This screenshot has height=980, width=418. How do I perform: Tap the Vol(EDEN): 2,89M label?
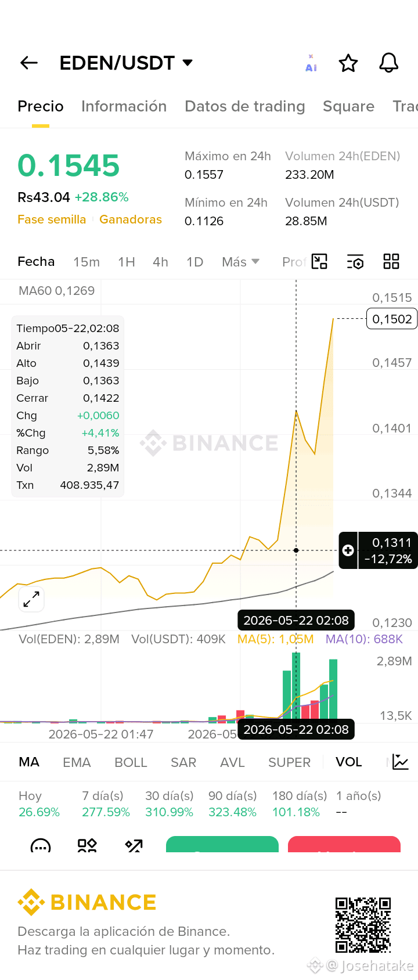point(69,639)
